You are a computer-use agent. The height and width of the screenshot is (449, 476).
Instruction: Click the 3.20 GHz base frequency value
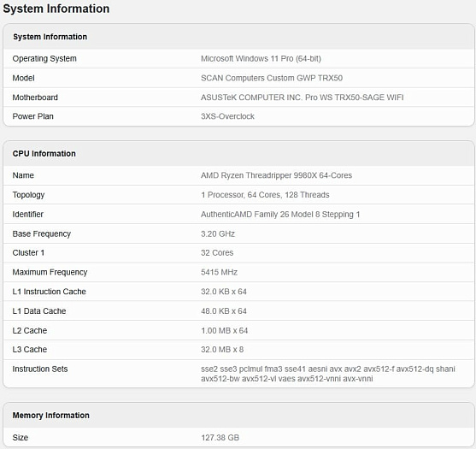pos(218,233)
